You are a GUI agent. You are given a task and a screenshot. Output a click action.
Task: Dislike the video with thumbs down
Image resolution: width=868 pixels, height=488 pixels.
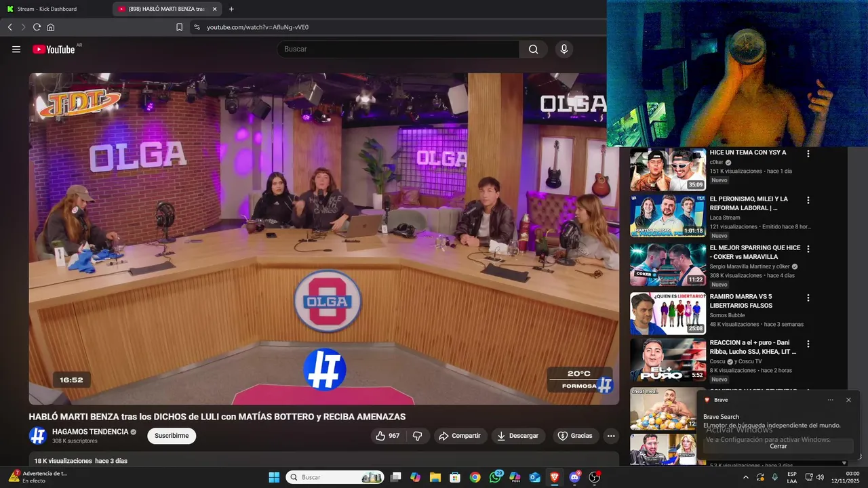tap(418, 436)
